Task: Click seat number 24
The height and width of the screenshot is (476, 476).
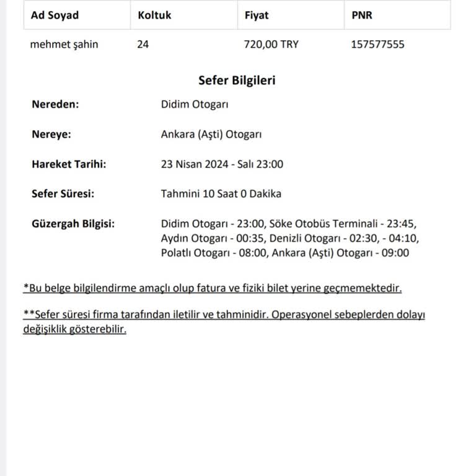Action: tap(143, 45)
